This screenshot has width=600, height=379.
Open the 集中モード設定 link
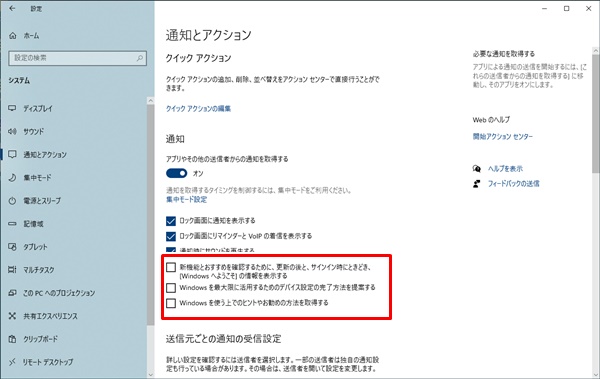186,199
